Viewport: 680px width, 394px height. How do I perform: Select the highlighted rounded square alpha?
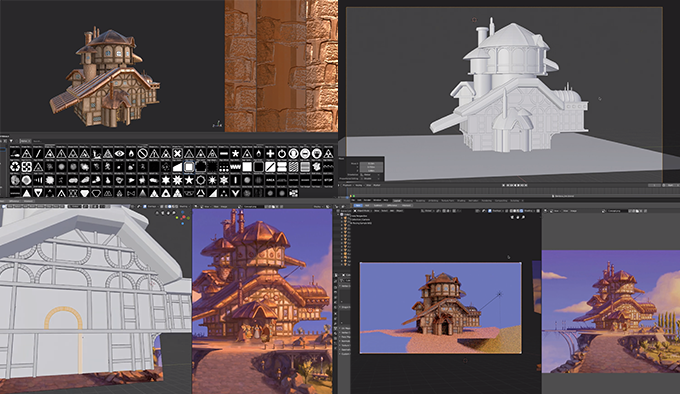point(189,167)
